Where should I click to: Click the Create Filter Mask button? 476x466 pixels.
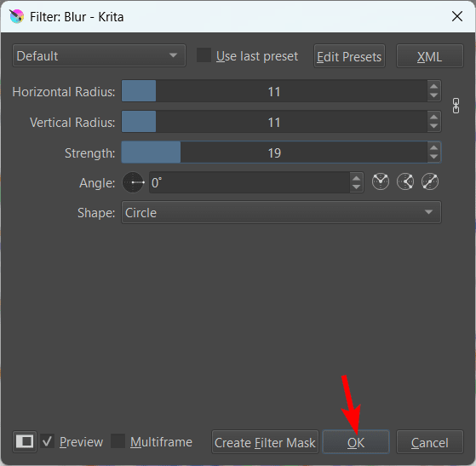(265, 442)
